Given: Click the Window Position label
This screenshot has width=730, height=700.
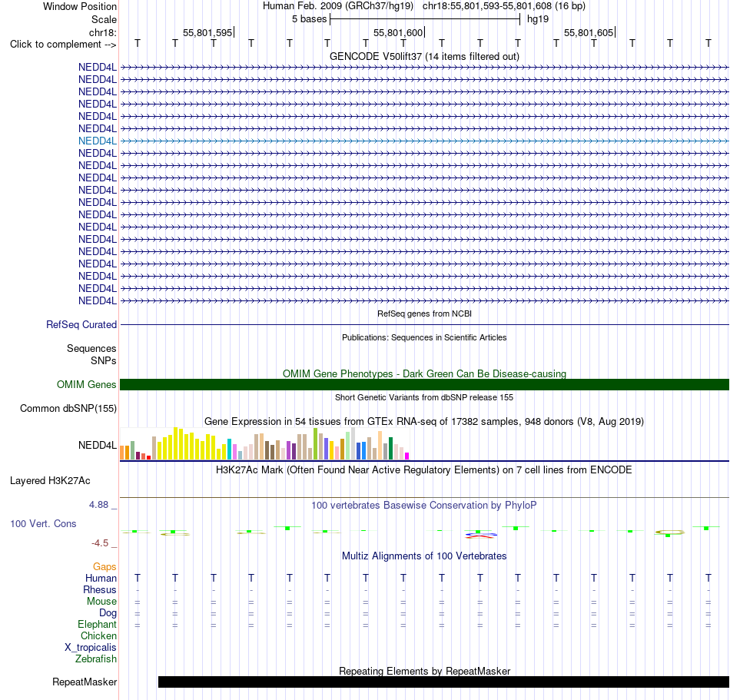Looking at the screenshot, I should click(80, 6).
